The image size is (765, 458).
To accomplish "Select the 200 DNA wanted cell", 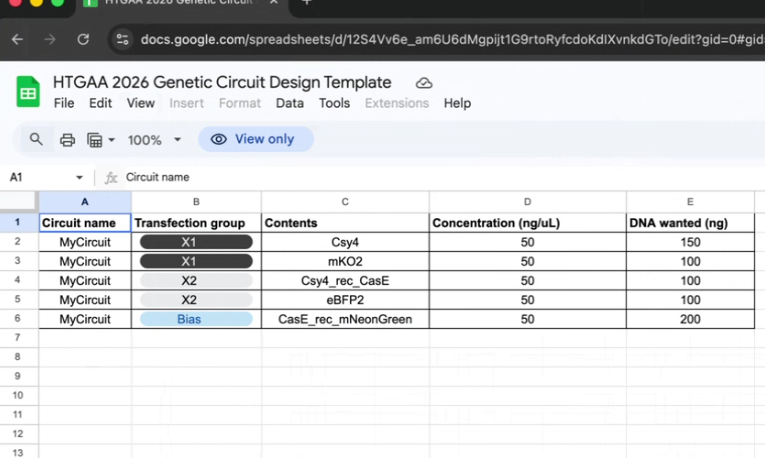I will (x=690, y=319).
